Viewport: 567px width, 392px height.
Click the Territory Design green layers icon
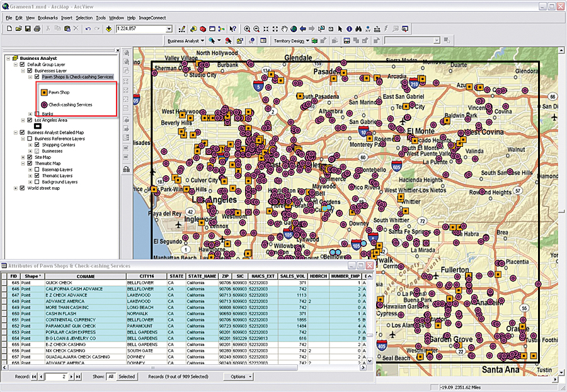[314, 40]
